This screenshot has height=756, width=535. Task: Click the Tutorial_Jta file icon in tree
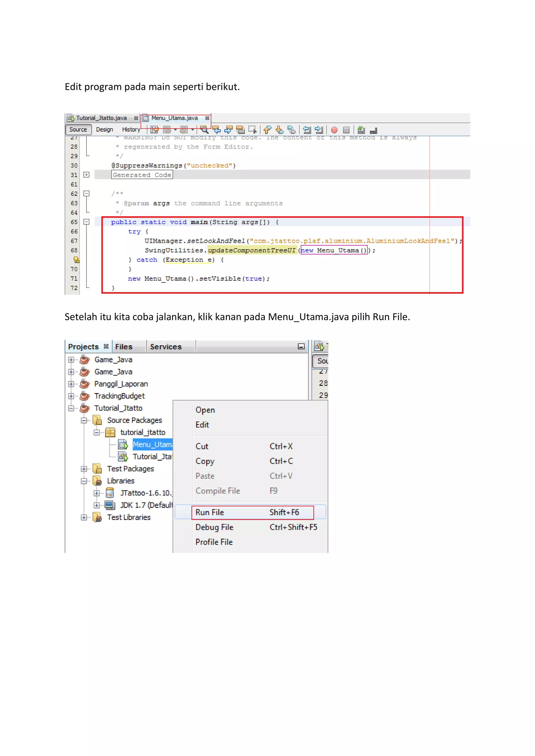[123, 457]
